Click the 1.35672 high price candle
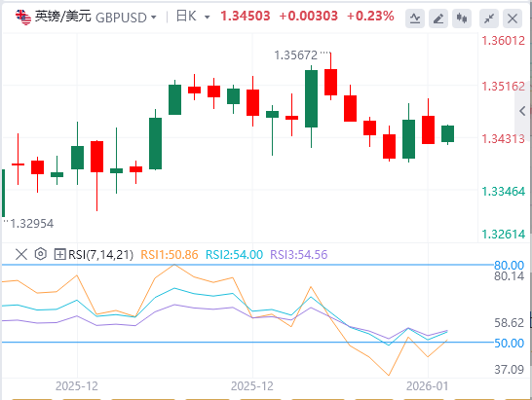The image size is (532, 400). click(331, 76)
